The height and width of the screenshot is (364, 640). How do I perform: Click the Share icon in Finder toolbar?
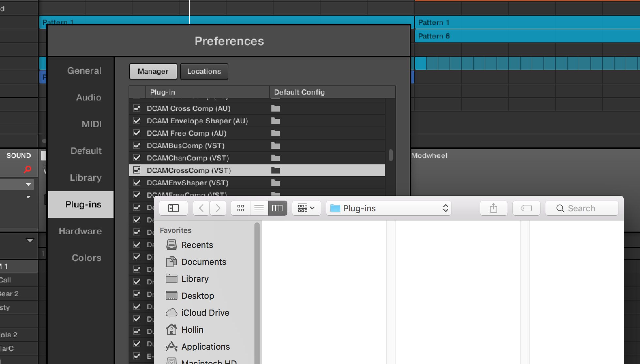pos(494,208)
